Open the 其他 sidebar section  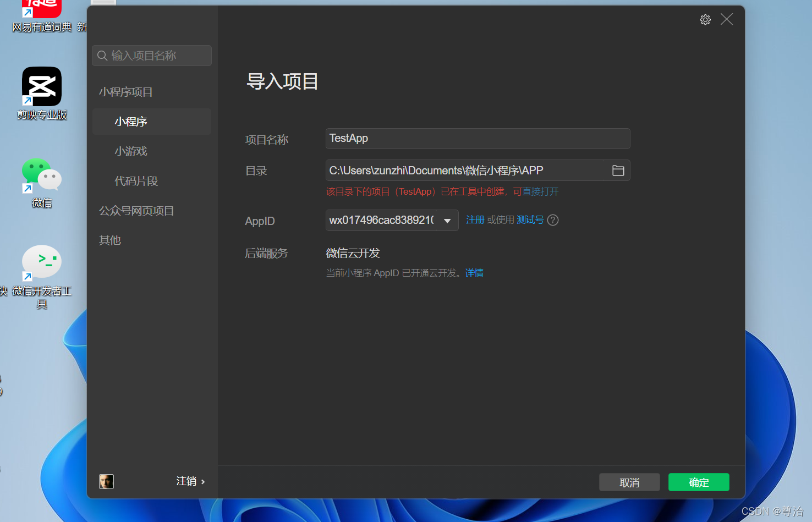[110, 240]
